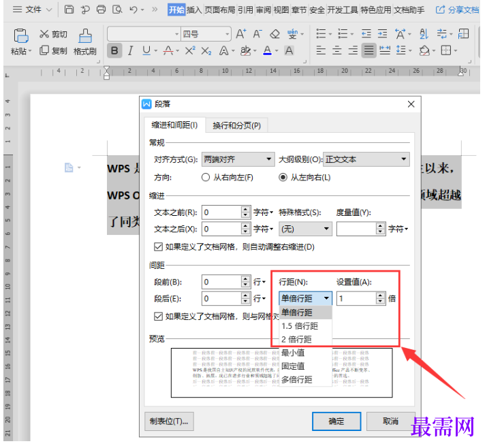This screenshot has width=487, height=448.
Task: Open the alignment (对齐方式) dropdown
Action: click(x=238, y=159)
